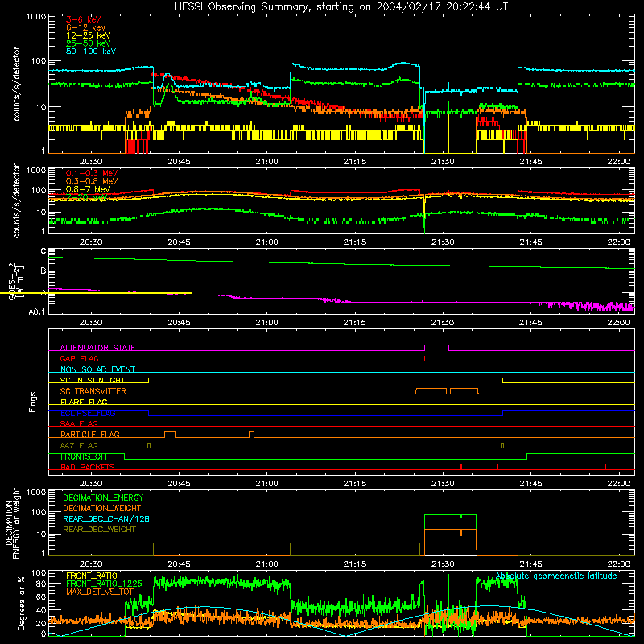This screenshot has width=644, height=644.
Task: Pick the cyan 50-100 keV legend label
Action: coord(91,52)
